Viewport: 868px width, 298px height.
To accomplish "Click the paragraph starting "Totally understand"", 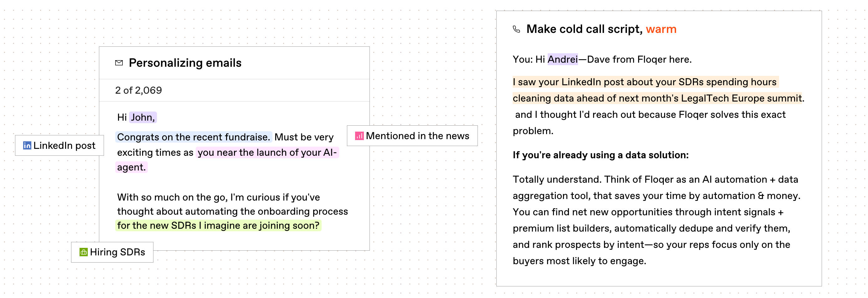I will tap(655, 220).
